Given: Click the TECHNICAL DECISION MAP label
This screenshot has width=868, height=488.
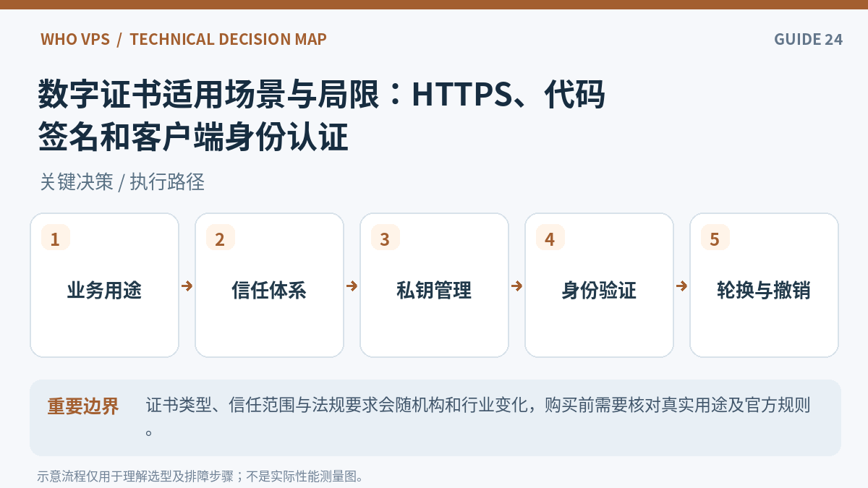Looking at the screenshot, I should click(228, 39).
